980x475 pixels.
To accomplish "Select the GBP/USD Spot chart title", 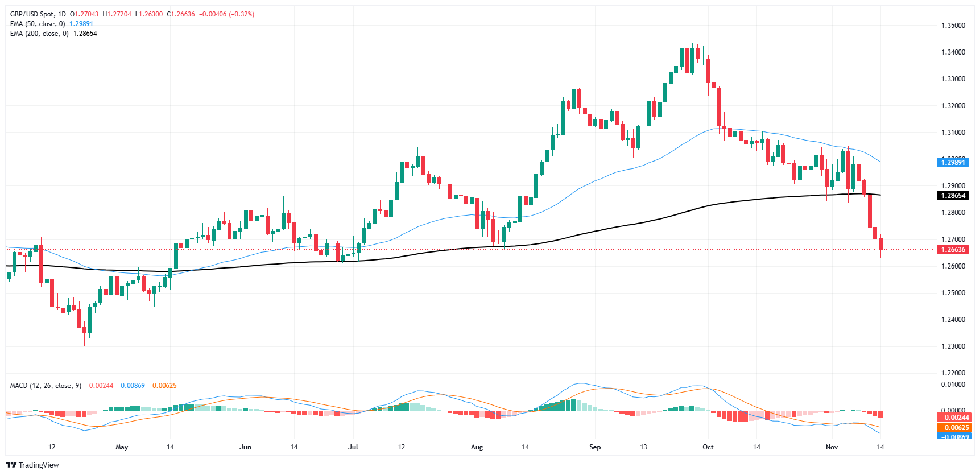I will coord(38,14).
